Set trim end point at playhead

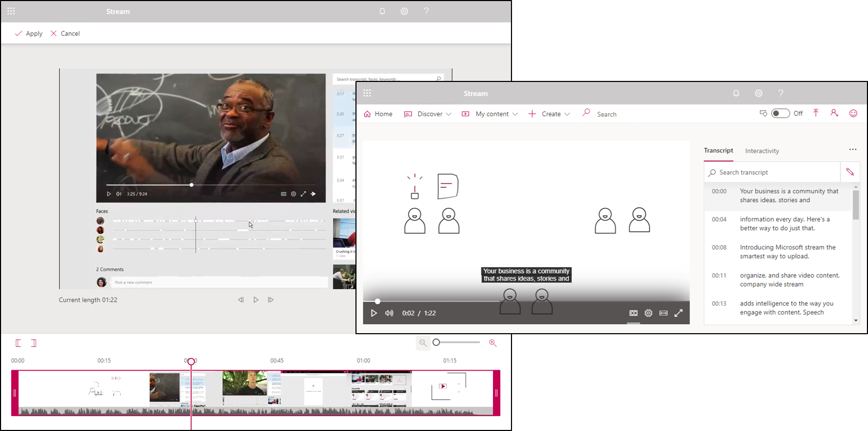34,343
